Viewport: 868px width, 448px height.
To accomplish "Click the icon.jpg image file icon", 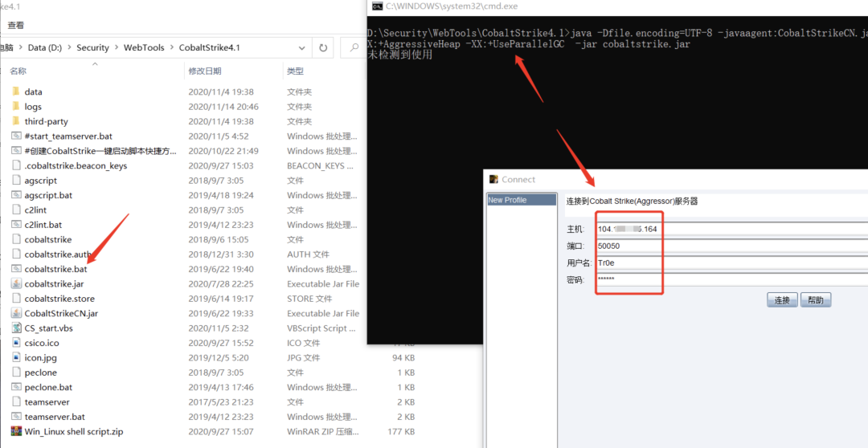I will coord(16,357).
